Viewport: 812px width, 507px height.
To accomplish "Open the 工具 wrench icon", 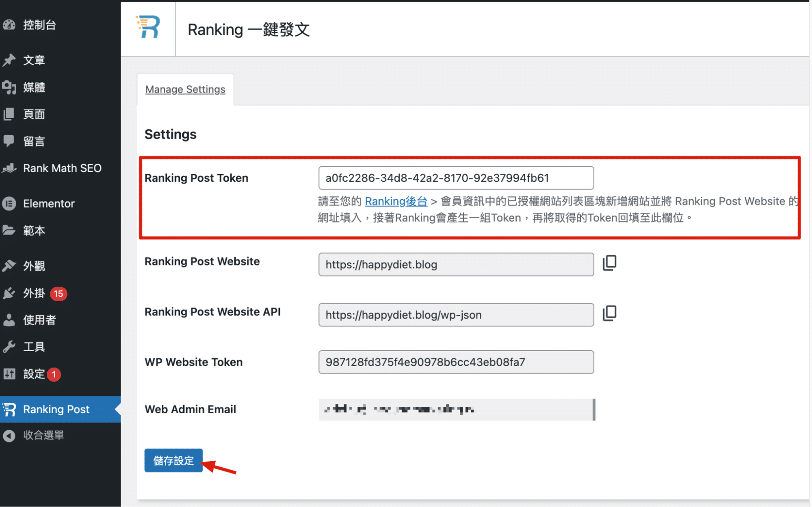I will click(x=9, y=347).
